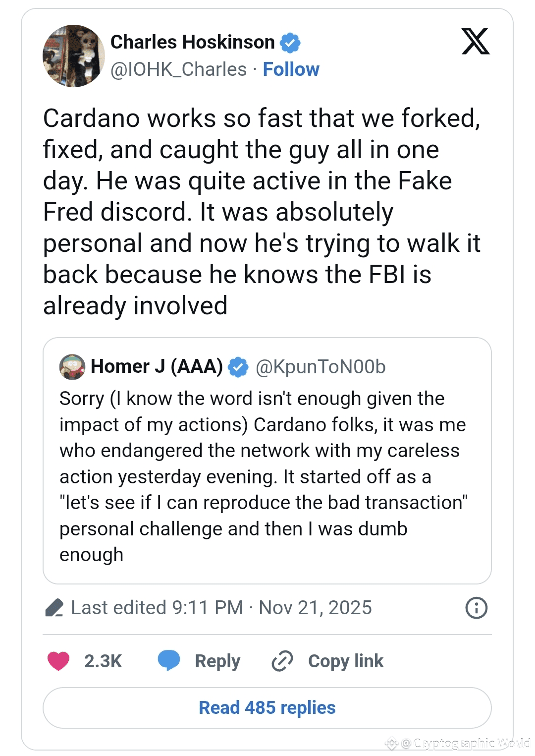Open the Last edited timestamp link
Viewport: 535px width, 756px height.
[221, 608]
